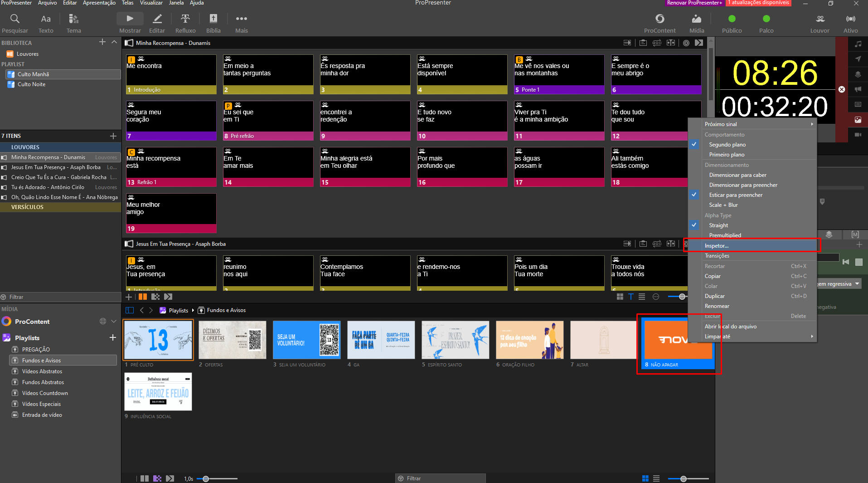Click the audio music note icon
Image resolution: width=868 pixels, height=483 pixels.
(x=858, y=44)
